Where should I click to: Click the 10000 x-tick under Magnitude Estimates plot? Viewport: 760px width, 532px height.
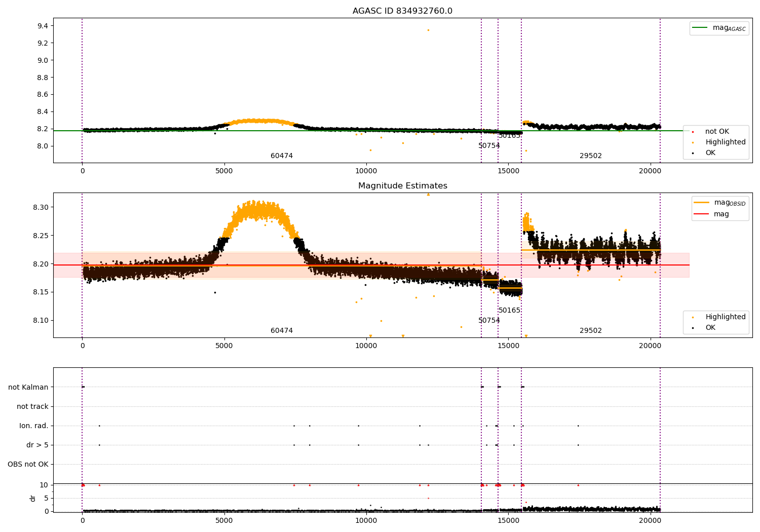(x=366, y=346)
